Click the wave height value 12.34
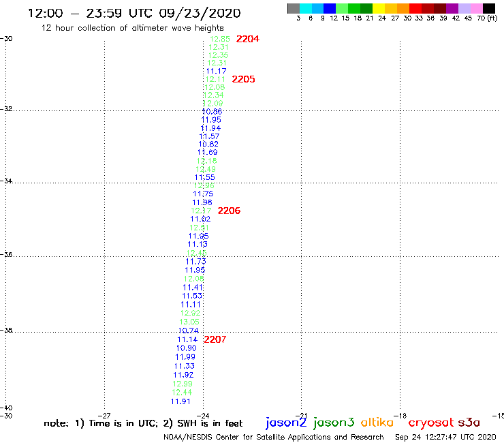 (213, 95)
